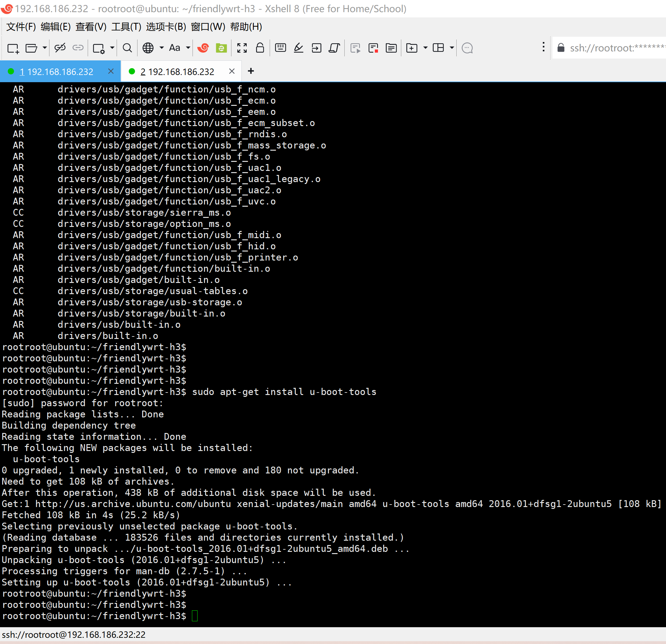
Task: Toggle full screen mode icon
Action: 242,48
